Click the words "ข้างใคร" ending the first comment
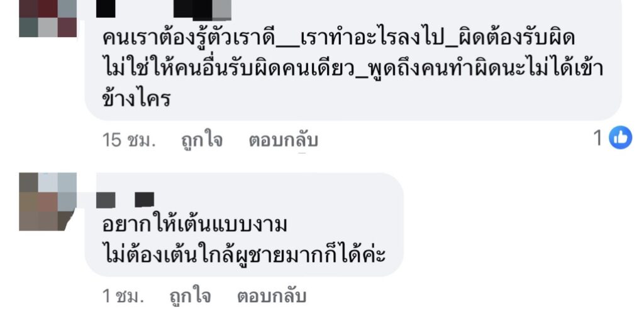The height and width of the screenshot is (318, 644). coord(136,98)
